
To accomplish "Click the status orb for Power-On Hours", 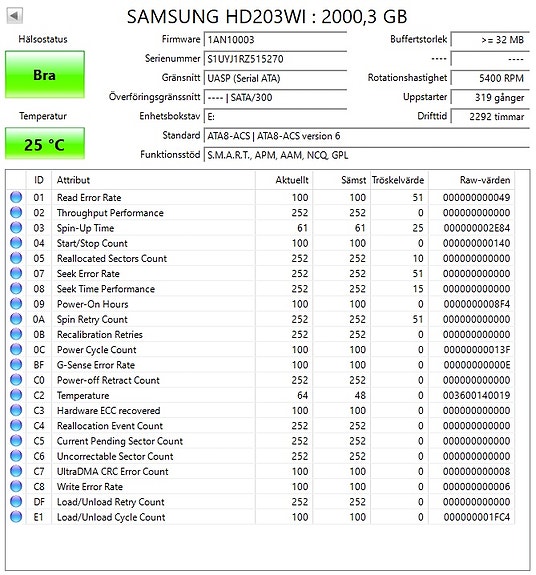I will click(16, 304).
